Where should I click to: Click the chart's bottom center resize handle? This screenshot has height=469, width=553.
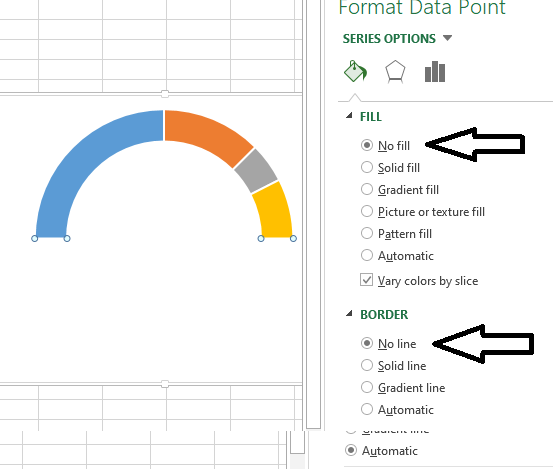point(165,384)
